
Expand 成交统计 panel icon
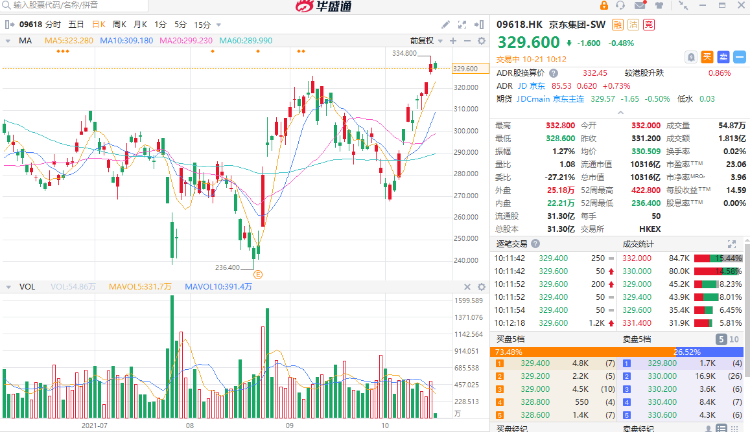coord(732,244)
